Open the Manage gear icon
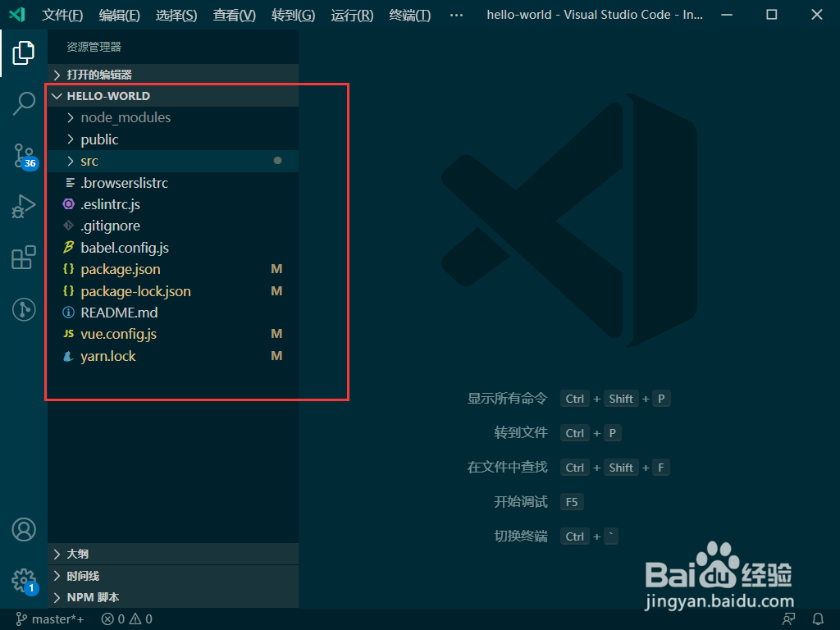840x630 pixels. pyautogui.click(x=25, y=582)
